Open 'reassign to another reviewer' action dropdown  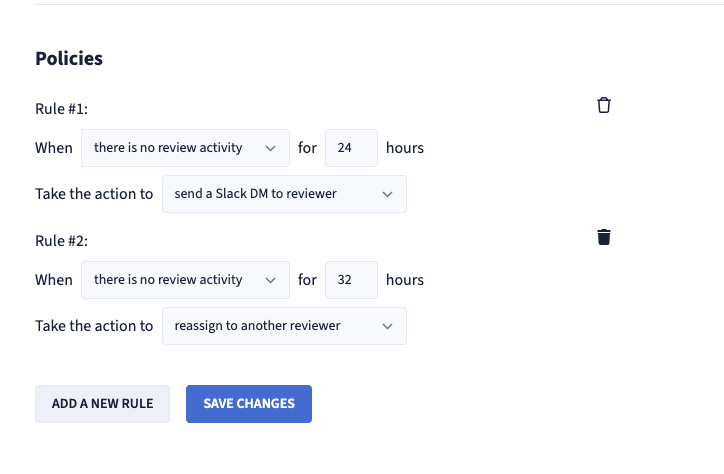point(284,326)
